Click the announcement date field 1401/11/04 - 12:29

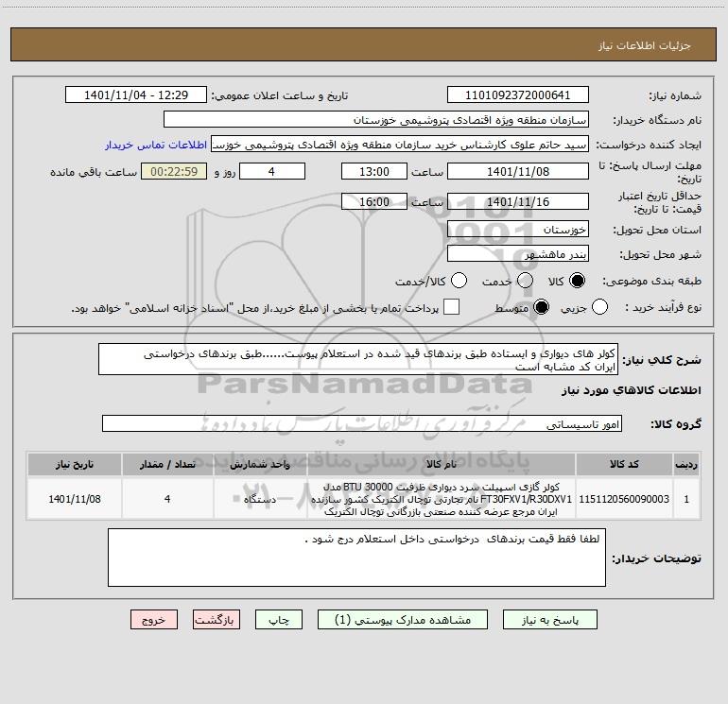pos(136,95)
